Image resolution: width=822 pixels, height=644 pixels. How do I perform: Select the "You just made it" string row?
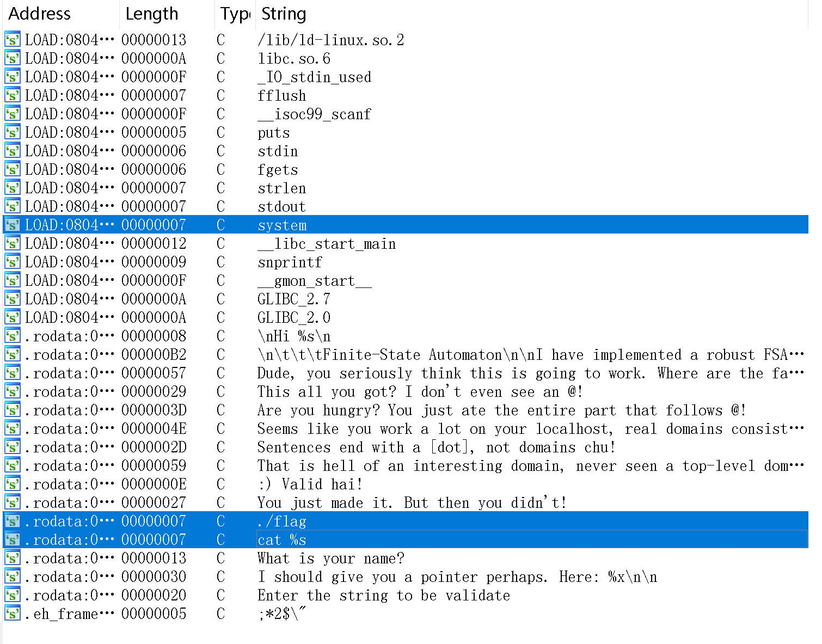click(411, 503)
